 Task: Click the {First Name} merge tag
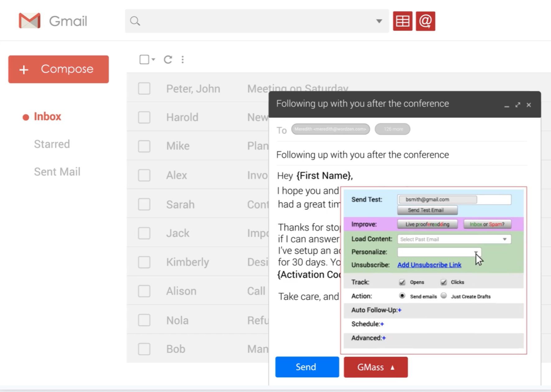pos(324,176)
